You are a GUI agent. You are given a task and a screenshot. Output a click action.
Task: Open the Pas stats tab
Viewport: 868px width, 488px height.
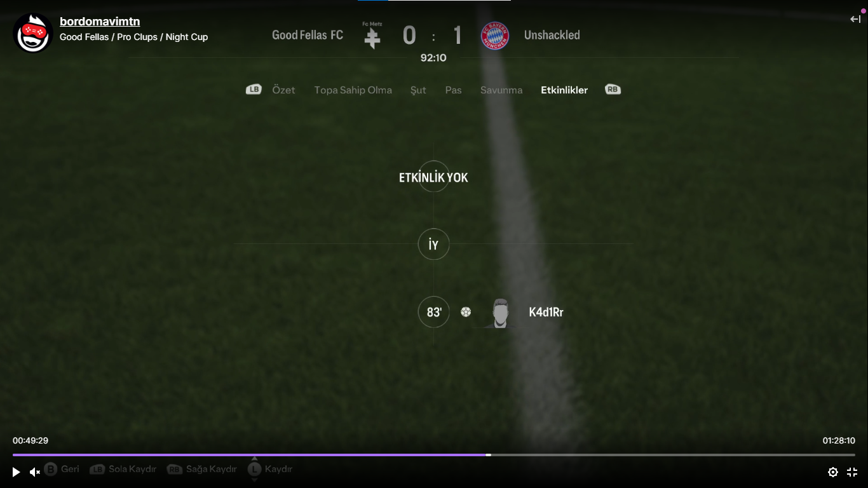[x=453, y=90]
